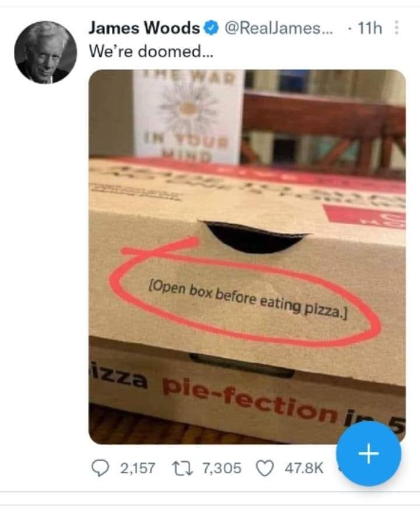Click the @RealJames... handle
Screen dimensions: 420x516
point(278,27)
